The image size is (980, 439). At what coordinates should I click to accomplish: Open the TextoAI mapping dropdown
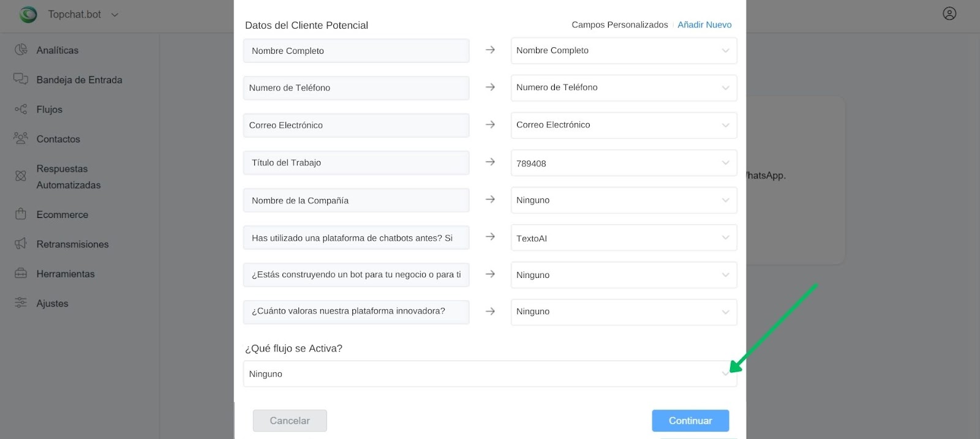(624, 238)
